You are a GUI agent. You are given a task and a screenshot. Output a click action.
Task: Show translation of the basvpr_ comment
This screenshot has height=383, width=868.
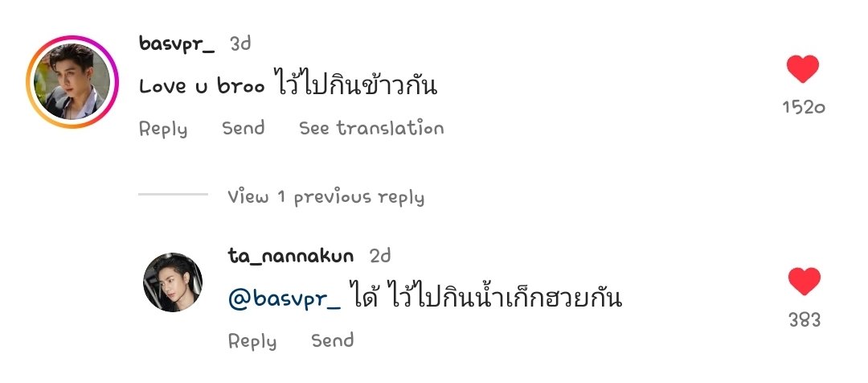(371, 128)
